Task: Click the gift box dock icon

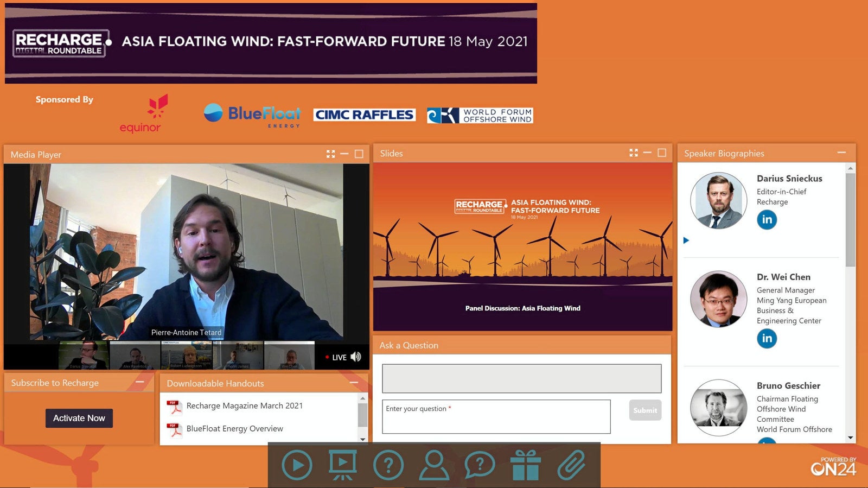Action: coord(525,465)
